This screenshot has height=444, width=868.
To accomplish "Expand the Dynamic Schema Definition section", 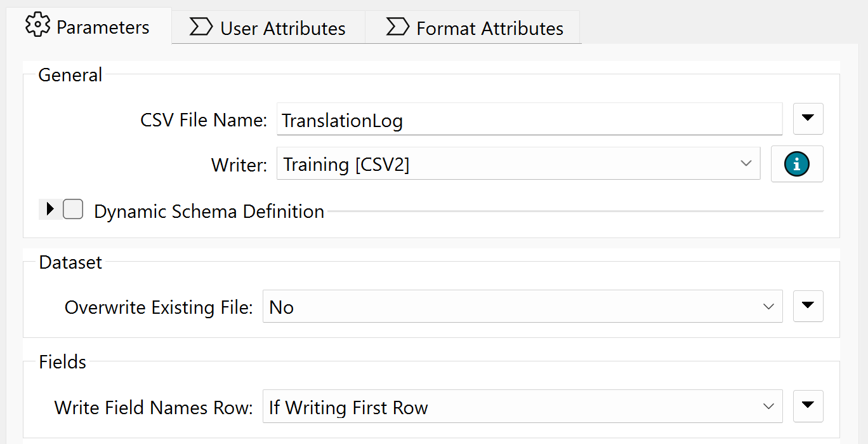I will (49, 209).
